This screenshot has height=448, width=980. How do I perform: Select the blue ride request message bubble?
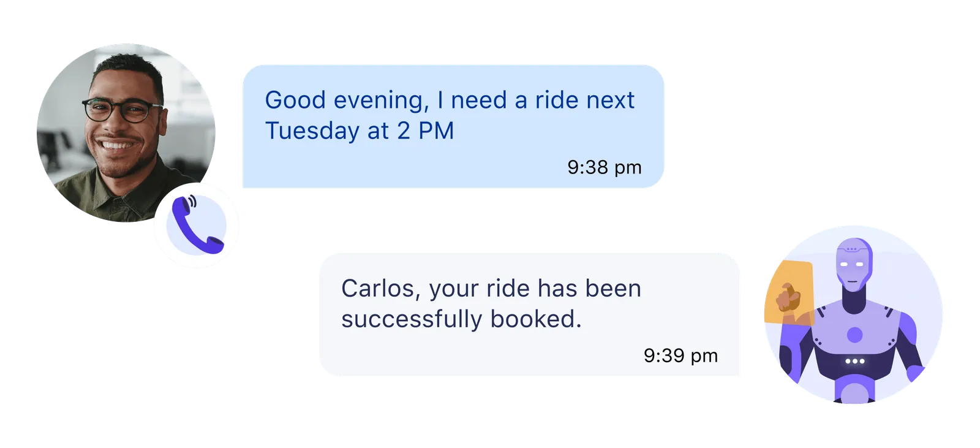pos(453,126)
